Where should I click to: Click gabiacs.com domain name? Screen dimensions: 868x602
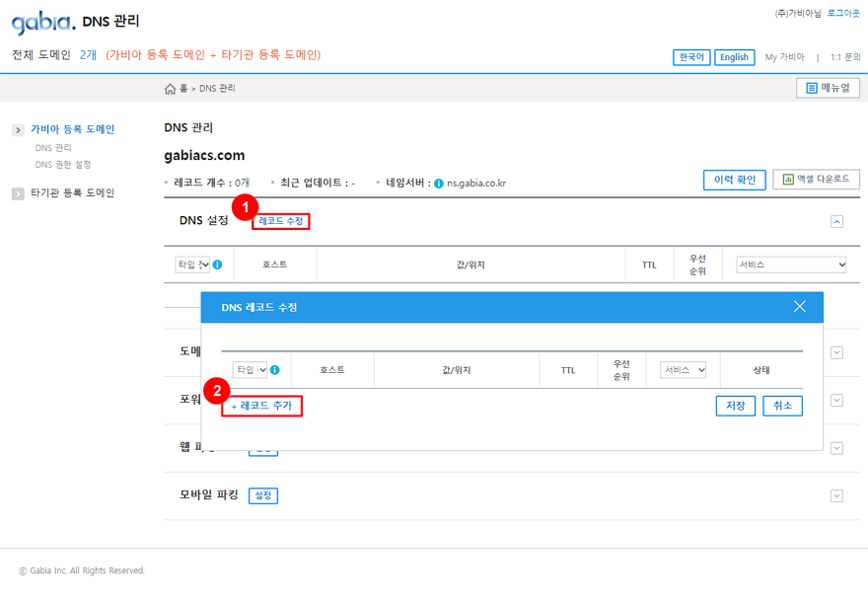point(204,156)
